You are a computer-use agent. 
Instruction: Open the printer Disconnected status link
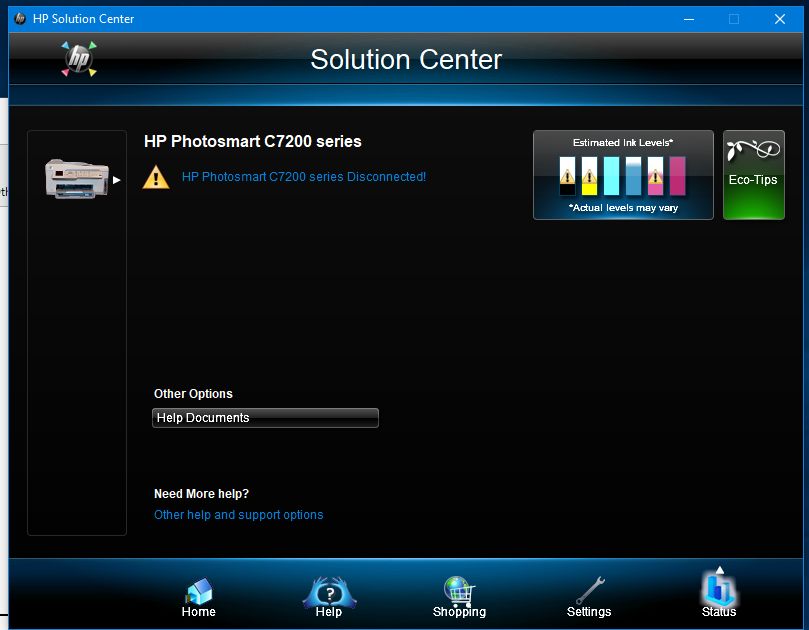304,176
